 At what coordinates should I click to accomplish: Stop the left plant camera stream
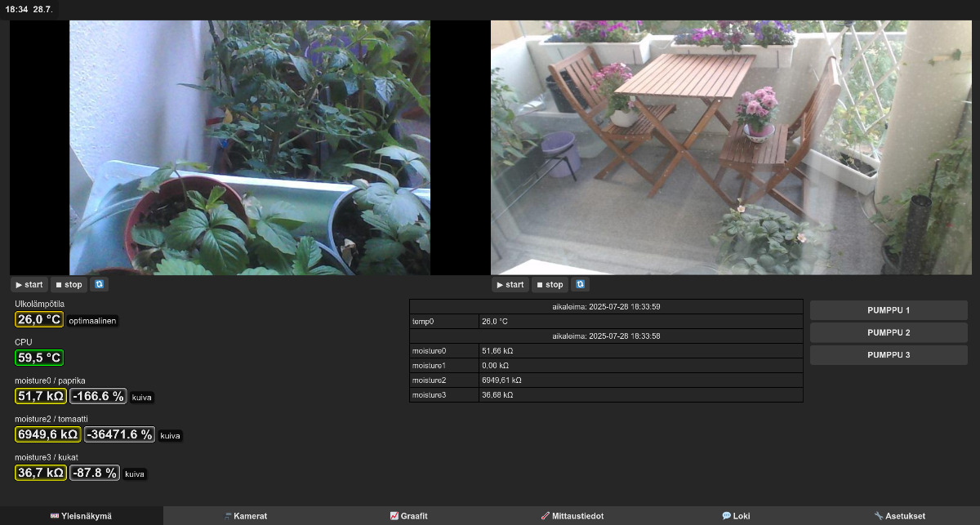(x=69, y=285)
